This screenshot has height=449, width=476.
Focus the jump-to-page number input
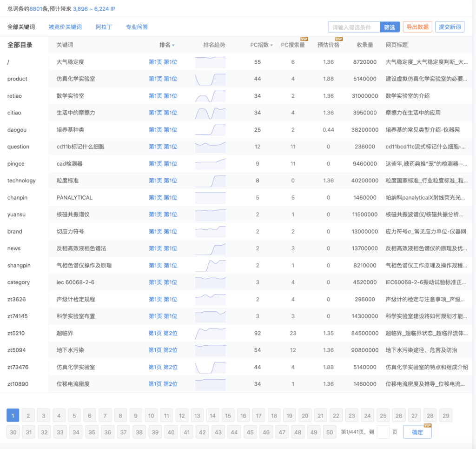tap(383, 432)
